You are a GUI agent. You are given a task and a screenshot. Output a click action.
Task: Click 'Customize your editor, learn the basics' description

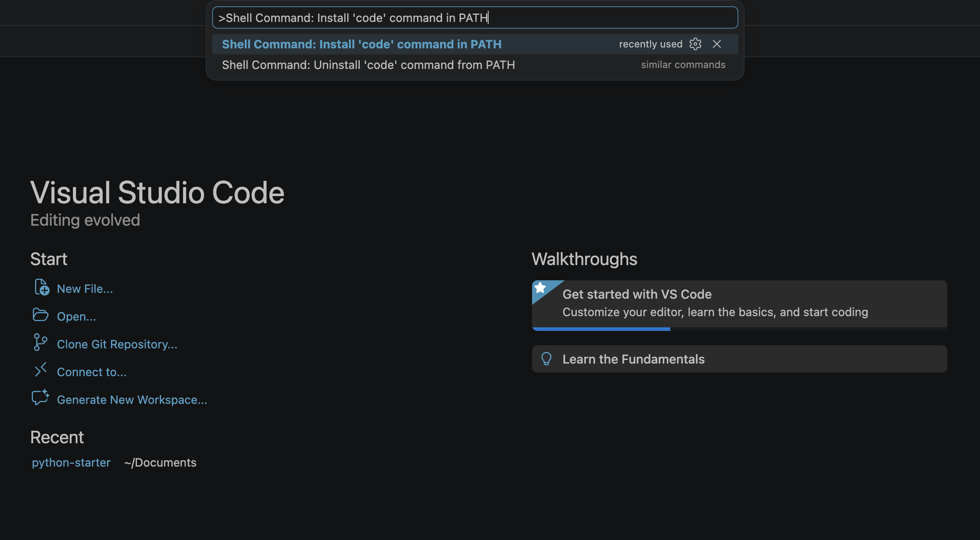pos(715,312)
